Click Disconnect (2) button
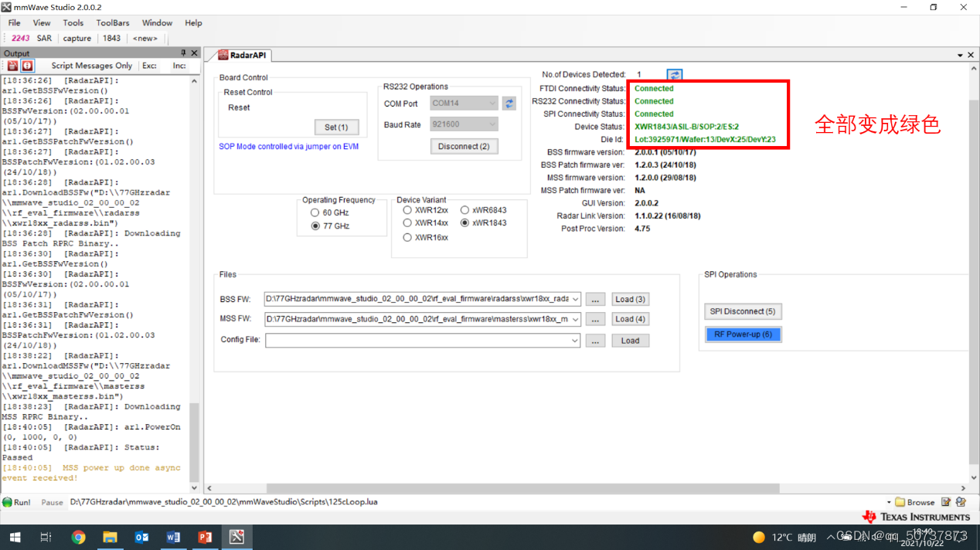980x550 pixels. (x=464, y=146)
